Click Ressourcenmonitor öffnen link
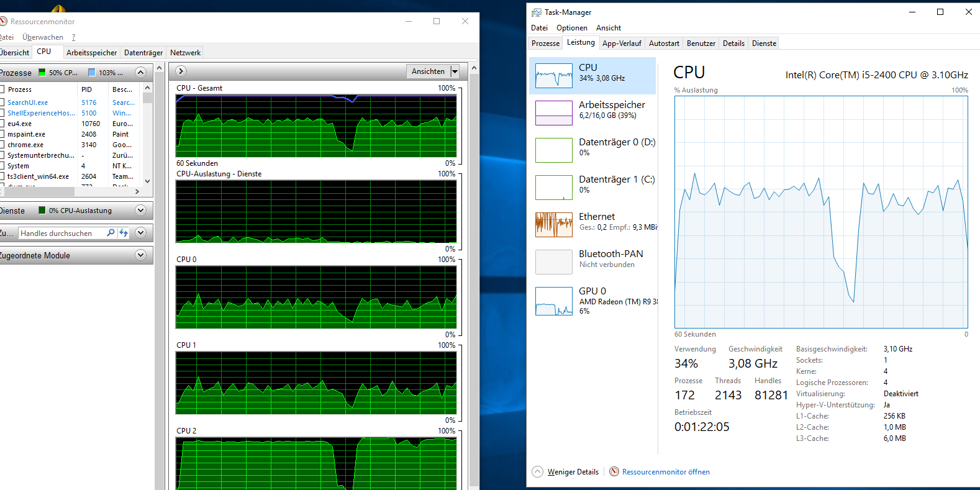 [666, 472]
